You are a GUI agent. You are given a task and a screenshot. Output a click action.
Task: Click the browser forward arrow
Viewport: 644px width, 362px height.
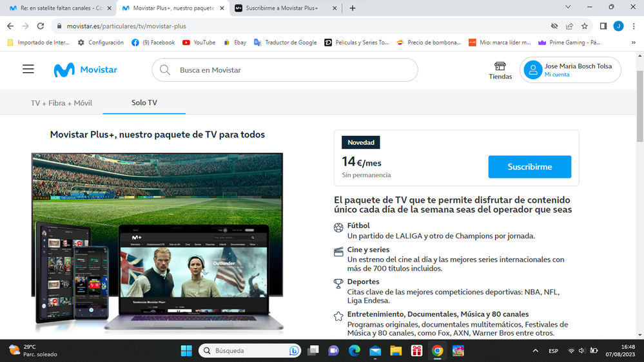pyautogui.click(x=26, y=26)
